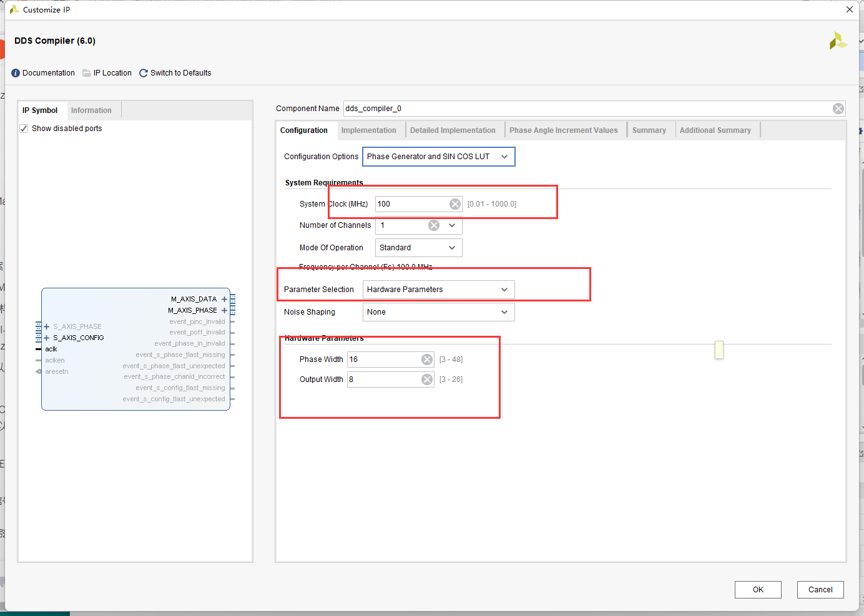864x616 pixels.
Task: Click the IP Location link
Action: [x=112, y=73]
